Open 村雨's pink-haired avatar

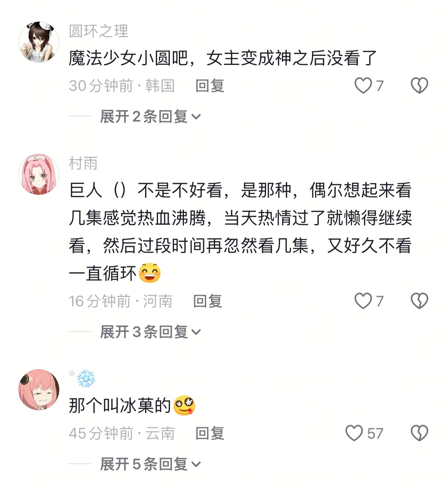coord(39,174)
